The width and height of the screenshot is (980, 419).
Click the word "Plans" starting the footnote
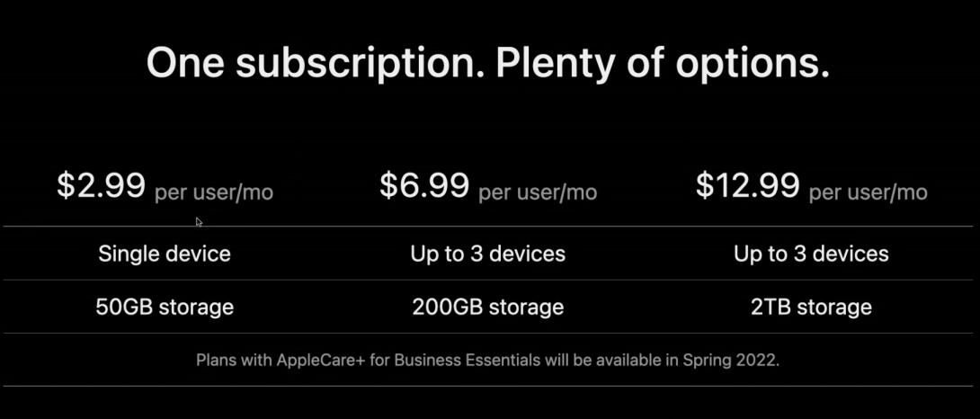[216, 361]
